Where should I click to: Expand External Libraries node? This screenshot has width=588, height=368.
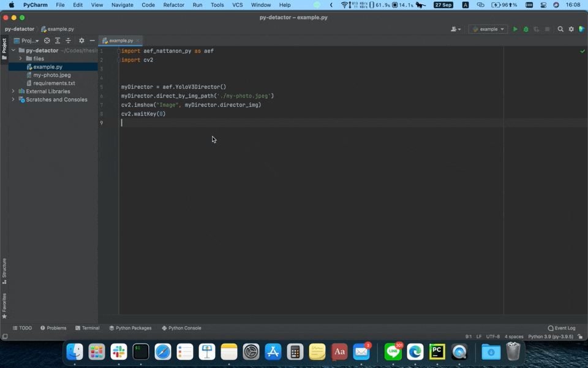click(x=13, y=91)
